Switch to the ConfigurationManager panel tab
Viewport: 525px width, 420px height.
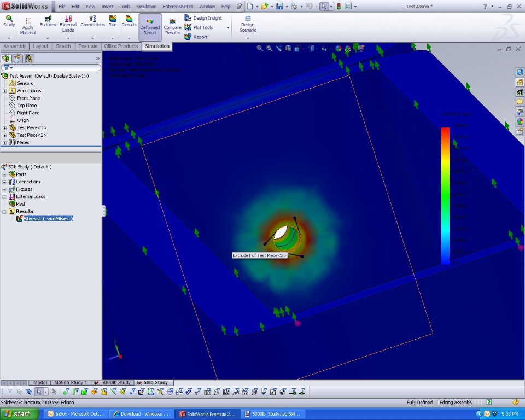click(x=29, y=59)
